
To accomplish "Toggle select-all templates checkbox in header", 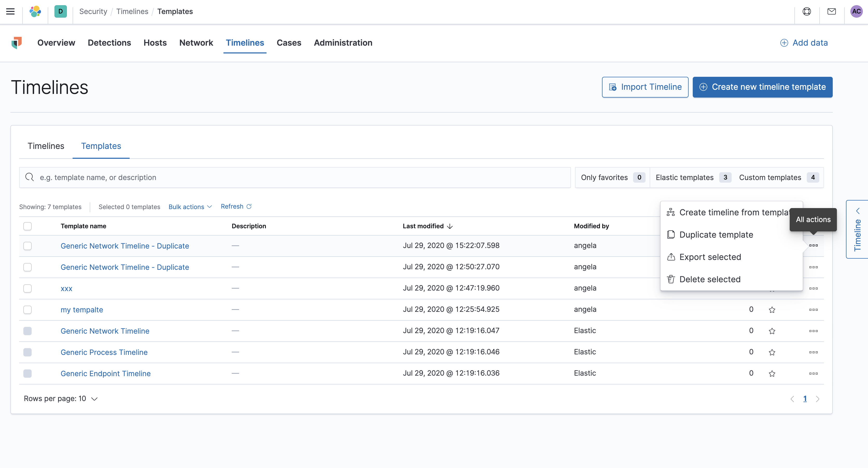I will click(x=28, y=226).
